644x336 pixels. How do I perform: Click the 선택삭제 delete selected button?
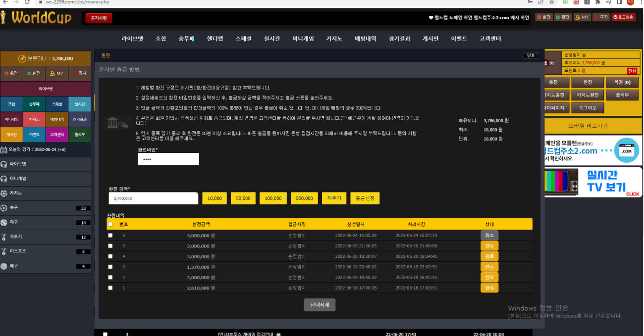tap(320, 305)
